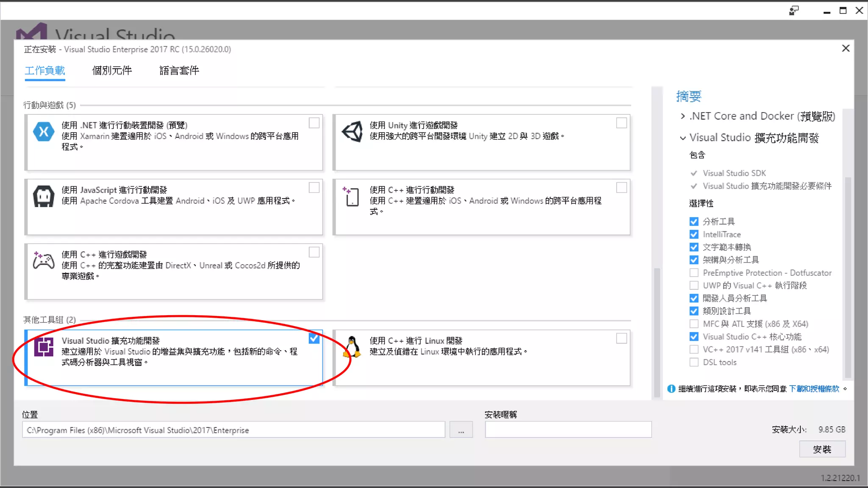Open the 個別元件 tab
868x488 pixels.
point(112,70)
